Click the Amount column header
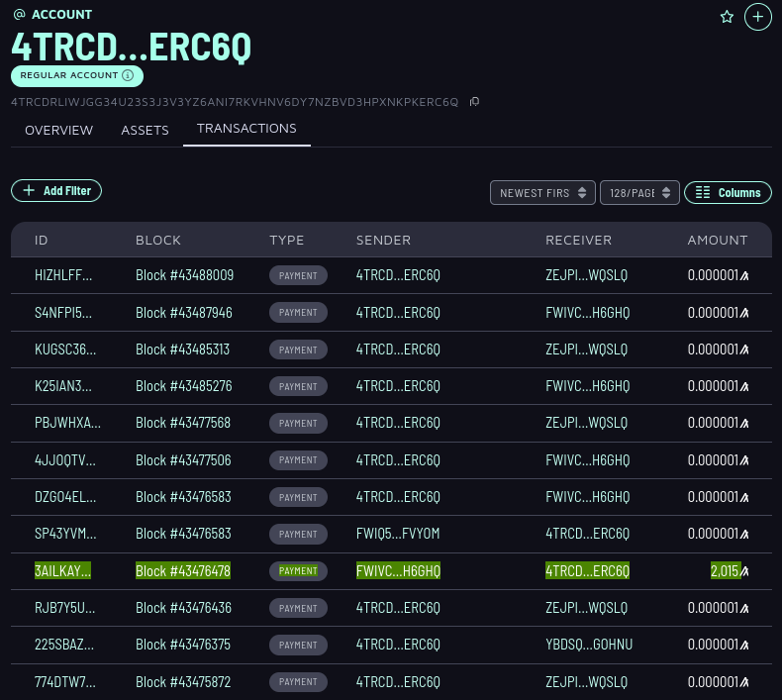 718,240
